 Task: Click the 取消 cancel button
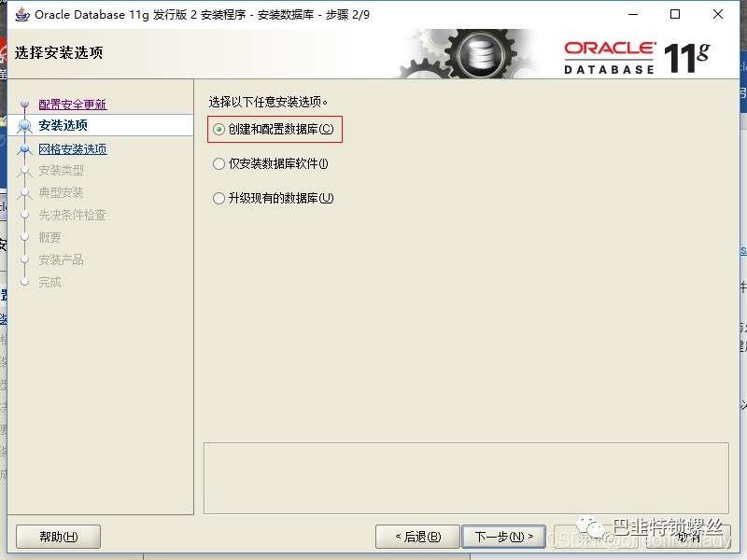(x=689, y=537)
